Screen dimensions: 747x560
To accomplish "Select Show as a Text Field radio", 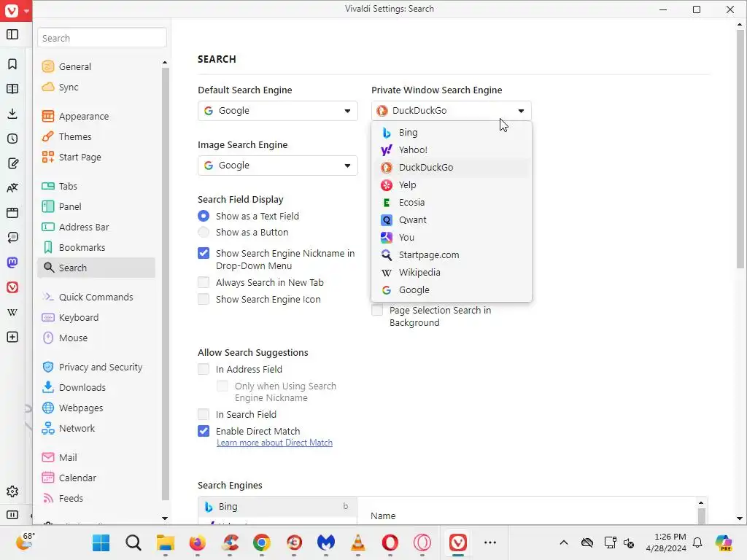I will coord(204,216).
